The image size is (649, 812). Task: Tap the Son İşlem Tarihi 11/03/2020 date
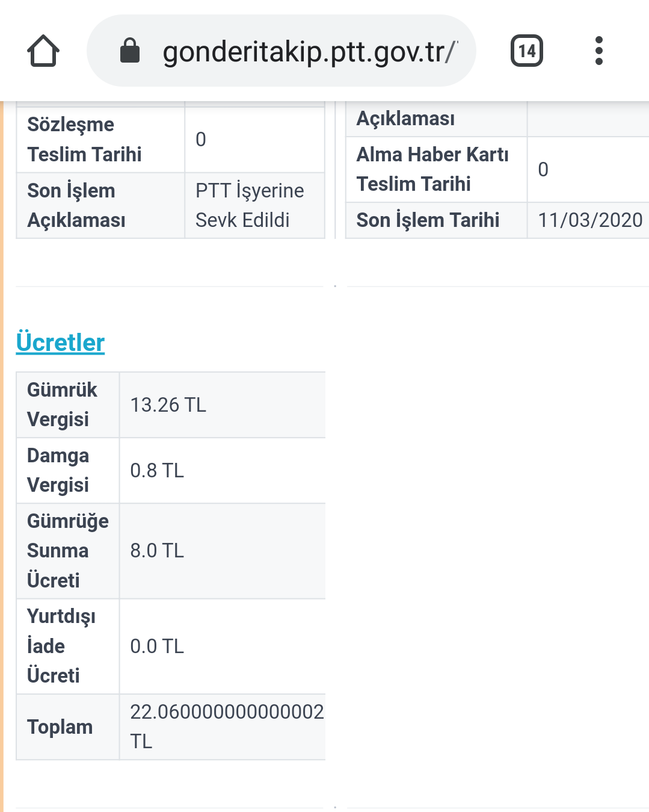tap(590, 220)
